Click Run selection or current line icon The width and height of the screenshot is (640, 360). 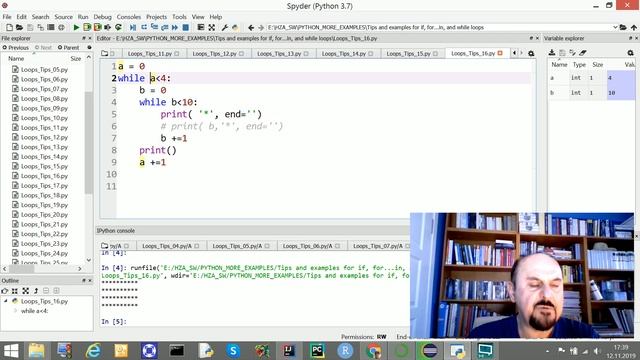coord(107,27)
